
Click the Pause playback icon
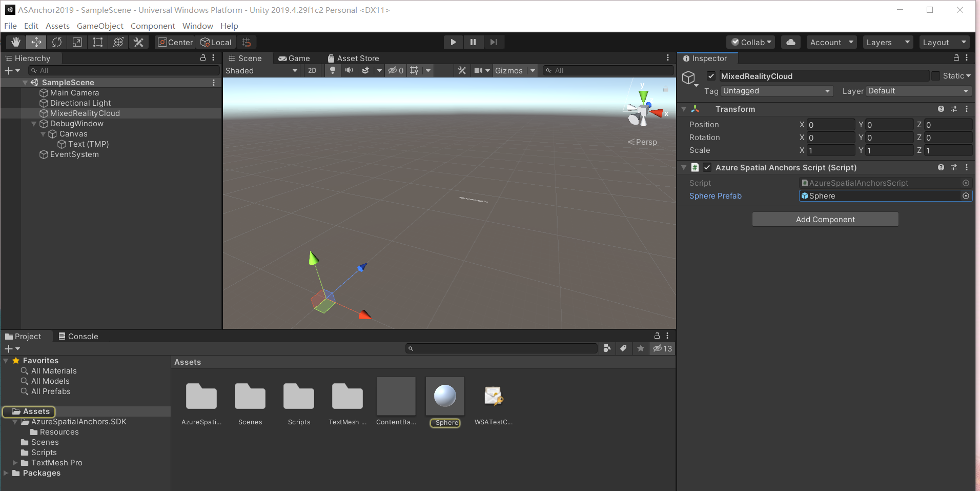473,42
